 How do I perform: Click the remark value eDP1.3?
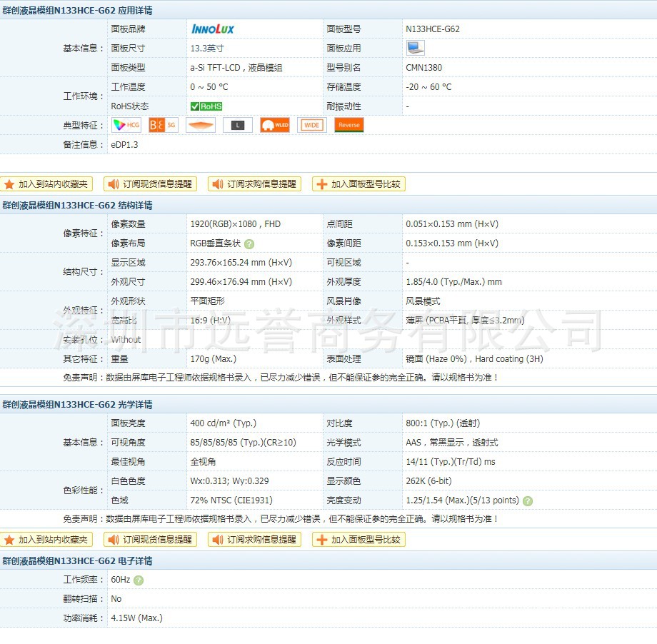pyautogui.click(x=124, y=144)
